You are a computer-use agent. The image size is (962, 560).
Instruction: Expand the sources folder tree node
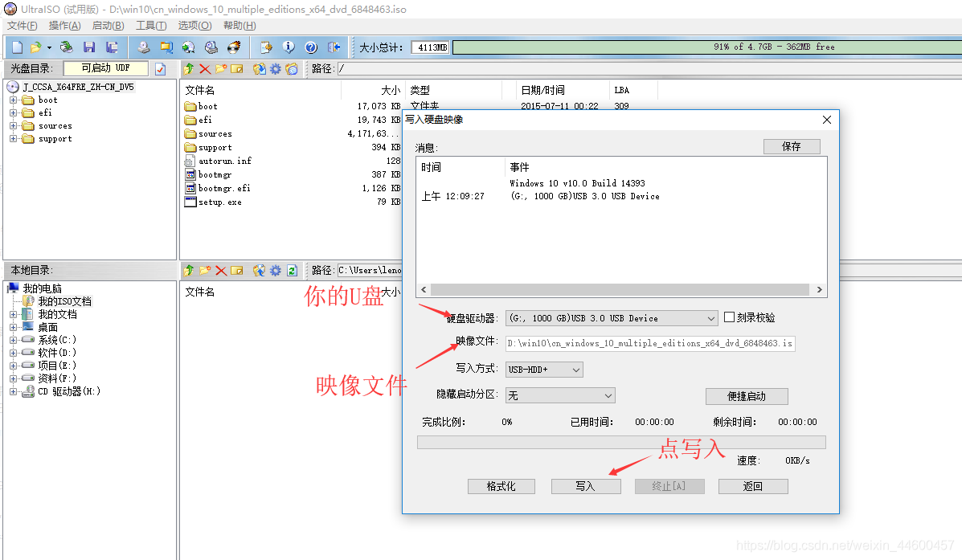pyautogui.click(x=13, y=126)
